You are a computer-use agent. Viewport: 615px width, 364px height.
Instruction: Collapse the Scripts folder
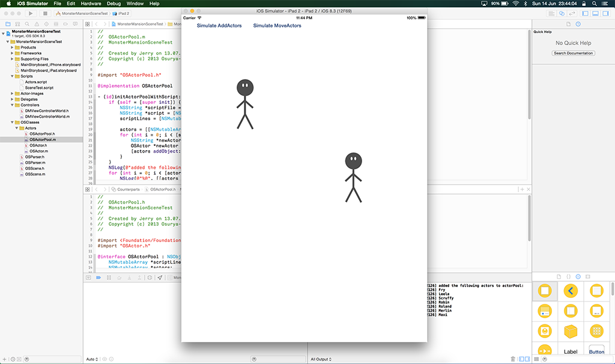click(12, 76)
